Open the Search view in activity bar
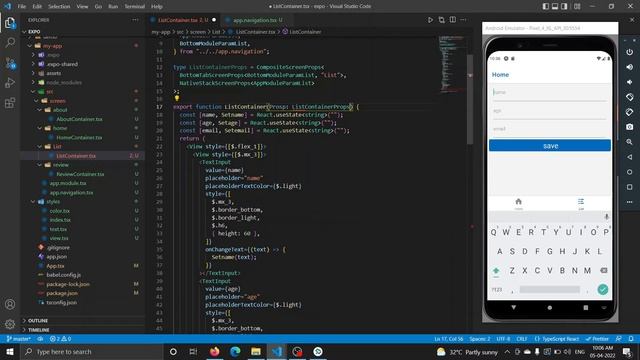Screen dimensions: 640x360 click(x=10, y=42)
